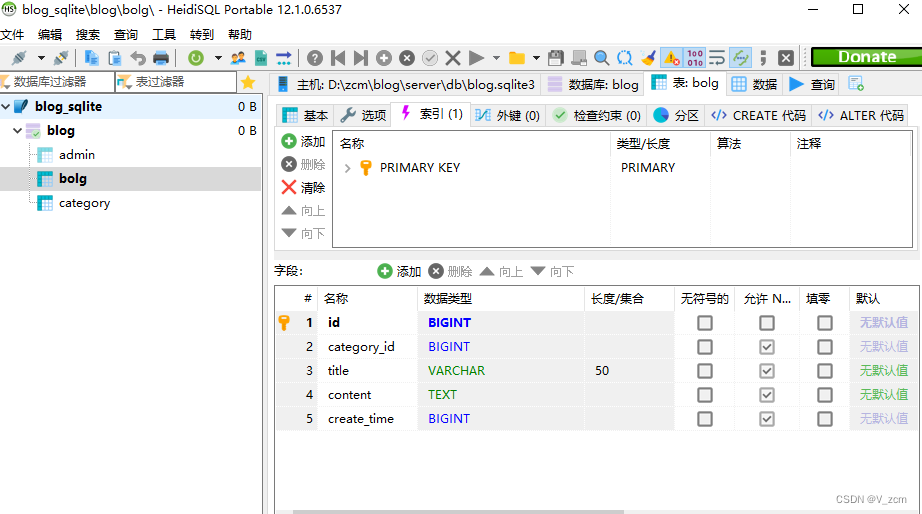This screenshot has height=514, width=922.
Task: Toggle stop on errors warning icon
Action: 672,58
